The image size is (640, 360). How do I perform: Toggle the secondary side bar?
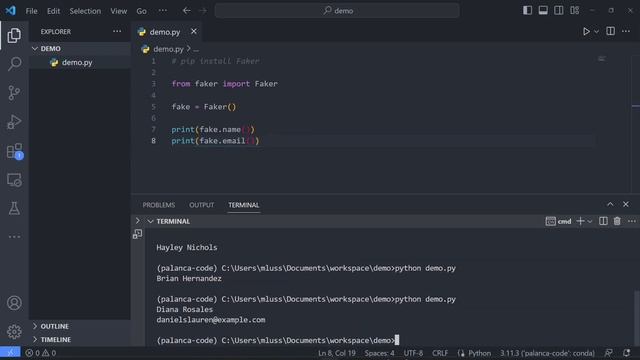tap(559, 11)
